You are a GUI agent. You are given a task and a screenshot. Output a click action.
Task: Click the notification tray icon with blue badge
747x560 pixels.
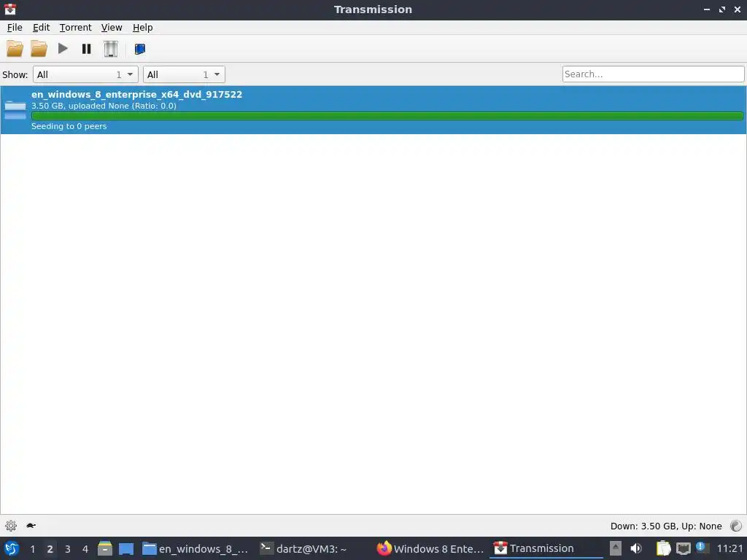(703, 548)
